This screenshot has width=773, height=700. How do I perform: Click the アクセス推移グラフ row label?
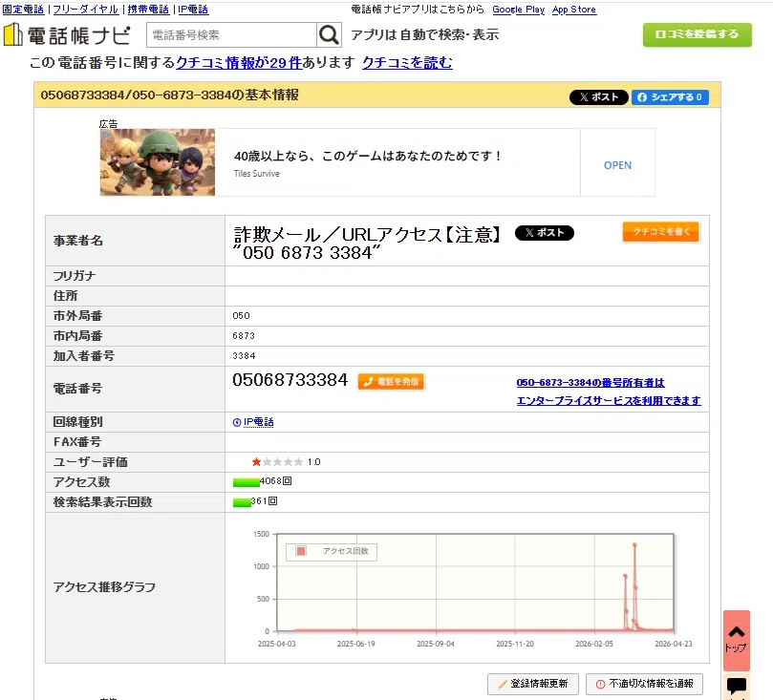click(104, 587)
